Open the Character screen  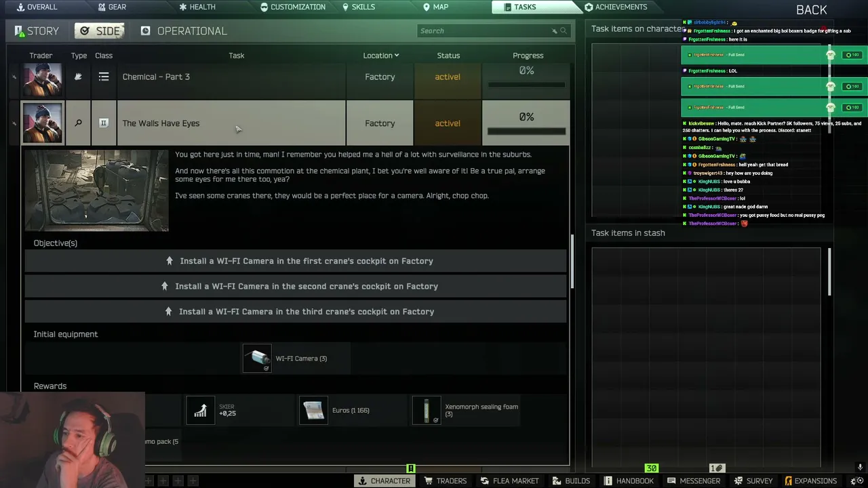click(384, 481)
